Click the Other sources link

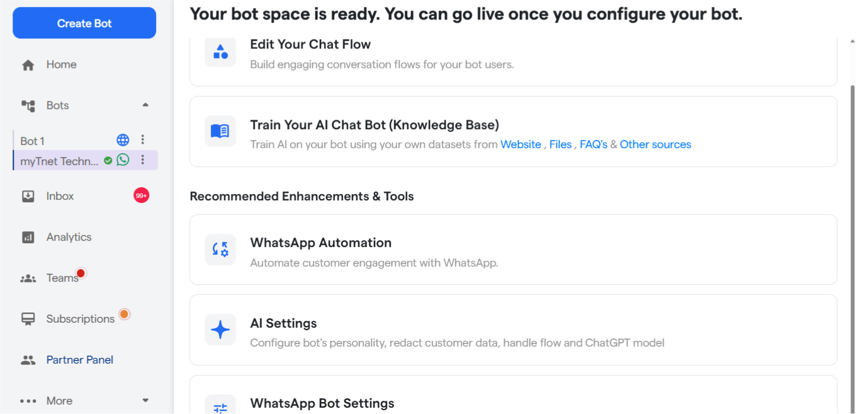(x=655, y=144)
